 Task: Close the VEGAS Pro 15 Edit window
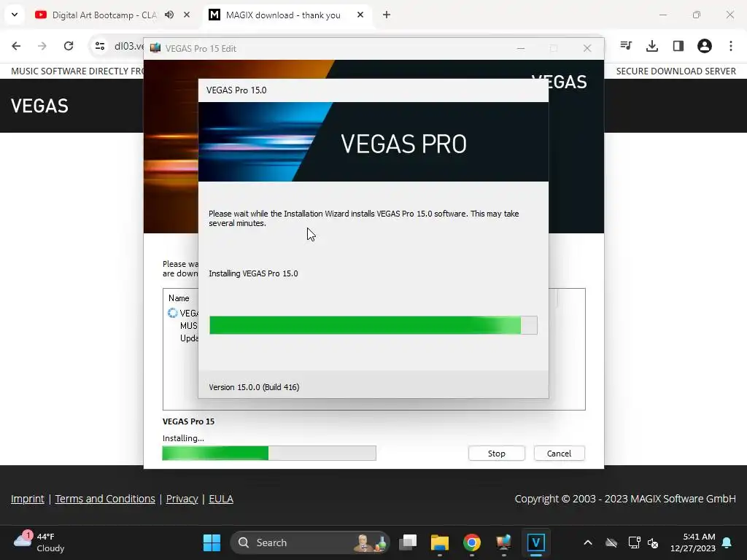click(x=587, y=48)
